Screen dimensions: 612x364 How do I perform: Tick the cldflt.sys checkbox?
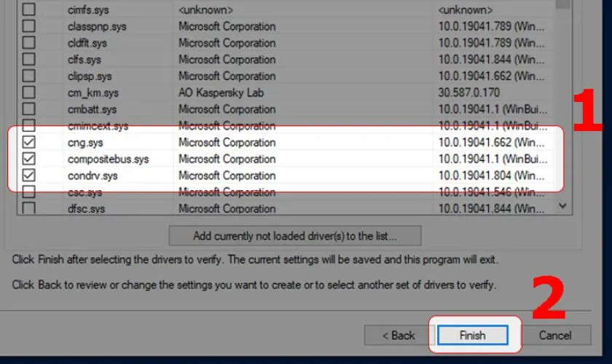point(29,44)
